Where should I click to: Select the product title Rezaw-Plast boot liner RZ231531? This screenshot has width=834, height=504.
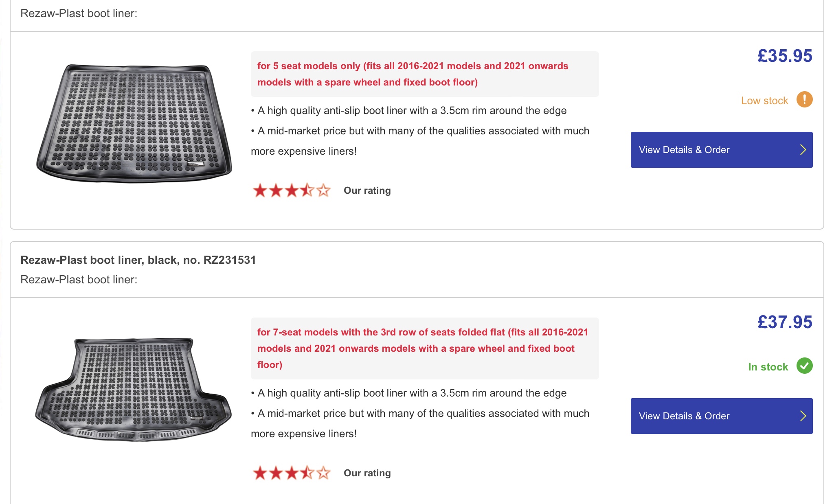coord(138,260)
